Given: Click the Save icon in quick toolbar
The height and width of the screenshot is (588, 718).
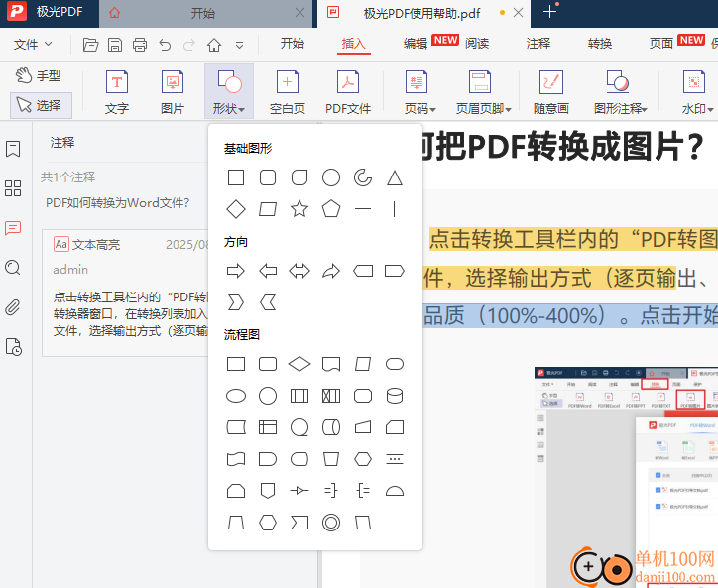Looking at the screenshot, I should click(115, 45).
